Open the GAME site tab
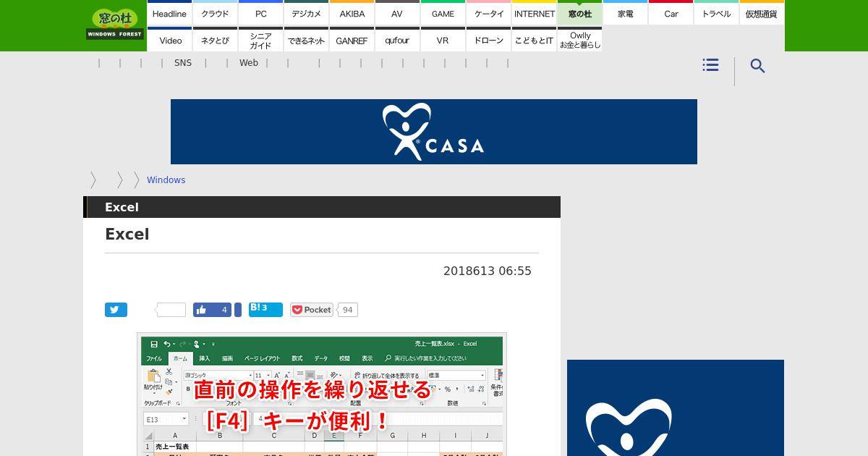 click(443, 14)
